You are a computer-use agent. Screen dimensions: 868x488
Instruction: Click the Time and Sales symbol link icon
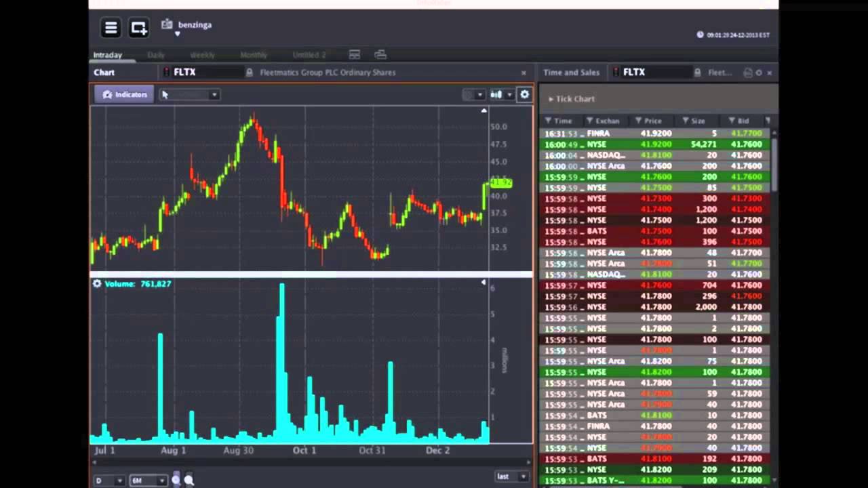tap(616, 72)
